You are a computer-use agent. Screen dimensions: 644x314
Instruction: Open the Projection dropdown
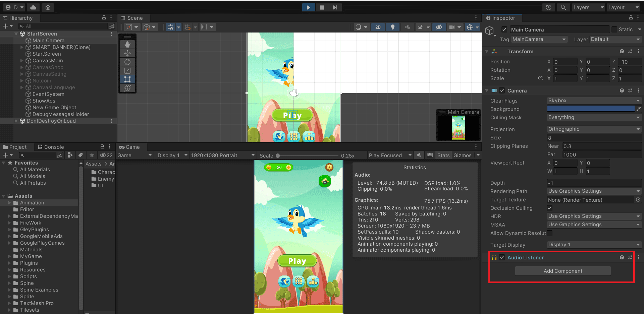(x=594, y=129)
